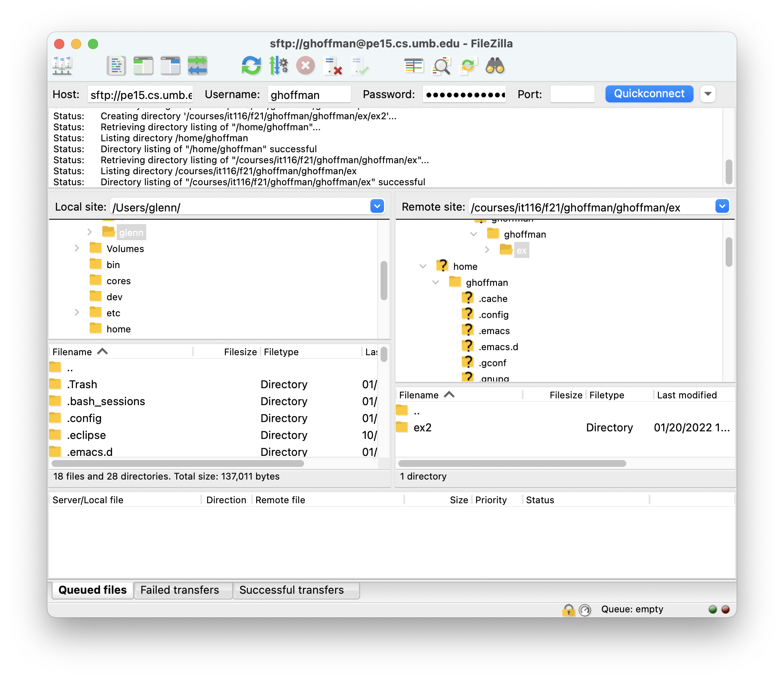The width and height of the screenshot is (784, 680).
Task: Collapse the remote home folder
Action: [x=423, y=266]
